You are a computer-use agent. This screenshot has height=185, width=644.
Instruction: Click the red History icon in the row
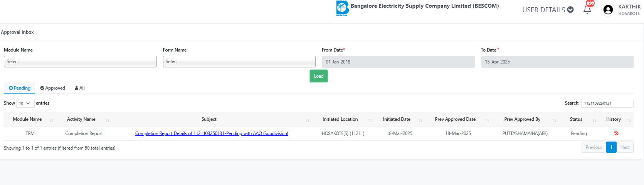tap(616, 133)
